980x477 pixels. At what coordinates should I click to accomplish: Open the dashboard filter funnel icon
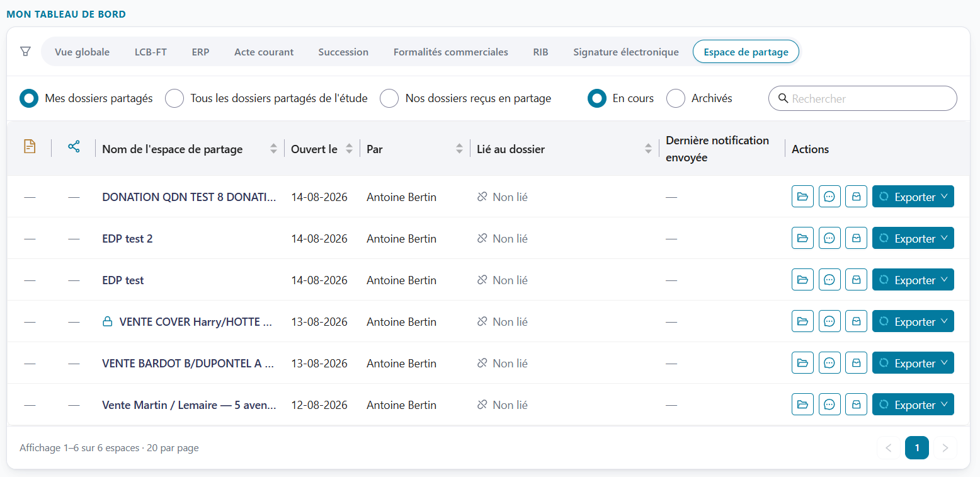pyautogui.click(x=25, y=52)
